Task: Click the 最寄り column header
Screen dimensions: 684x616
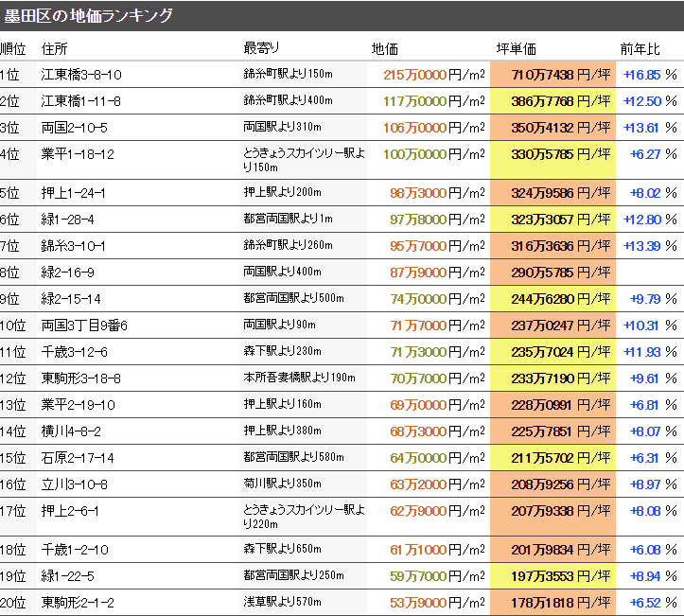Action: click(261, 48)
